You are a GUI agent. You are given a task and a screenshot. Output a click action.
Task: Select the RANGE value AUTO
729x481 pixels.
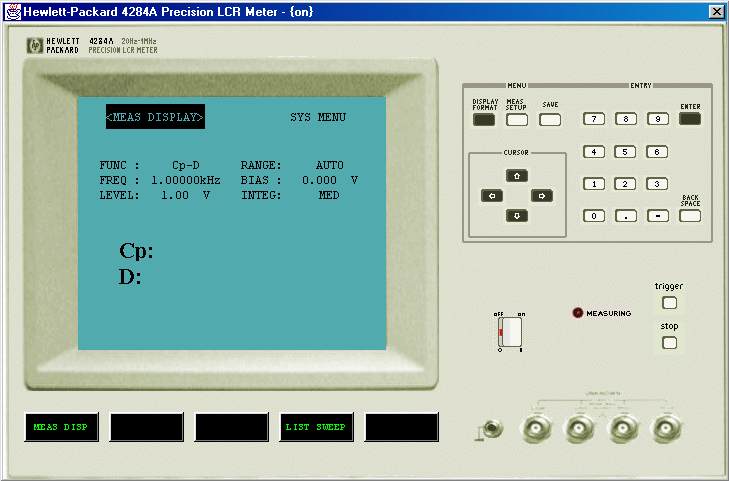coord(330,165)
